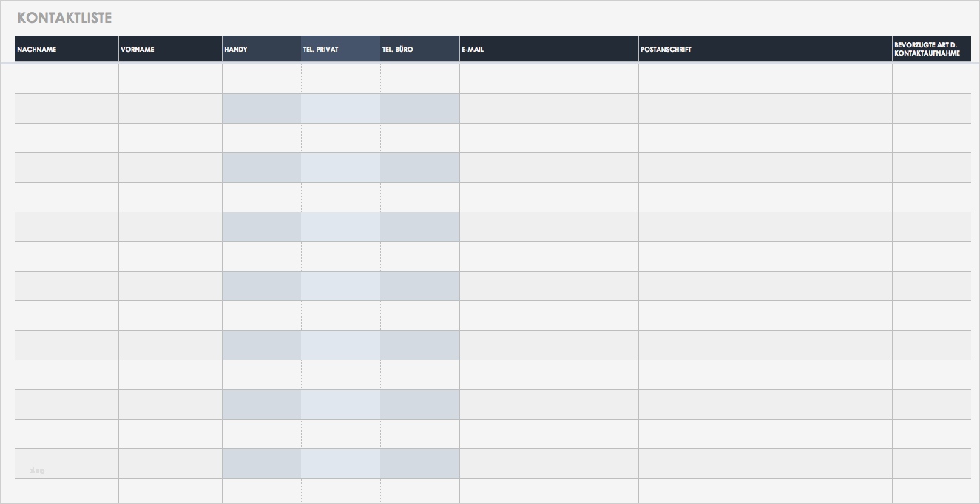Click first empty cell under TEL. BÜRO
980x504 pixels.
[420, 79]
